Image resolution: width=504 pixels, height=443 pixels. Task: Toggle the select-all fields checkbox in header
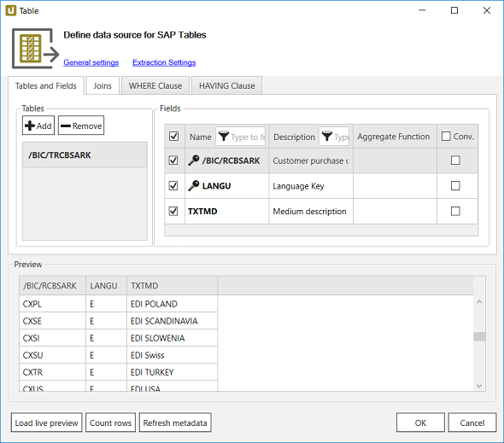[x=173, y=137]
